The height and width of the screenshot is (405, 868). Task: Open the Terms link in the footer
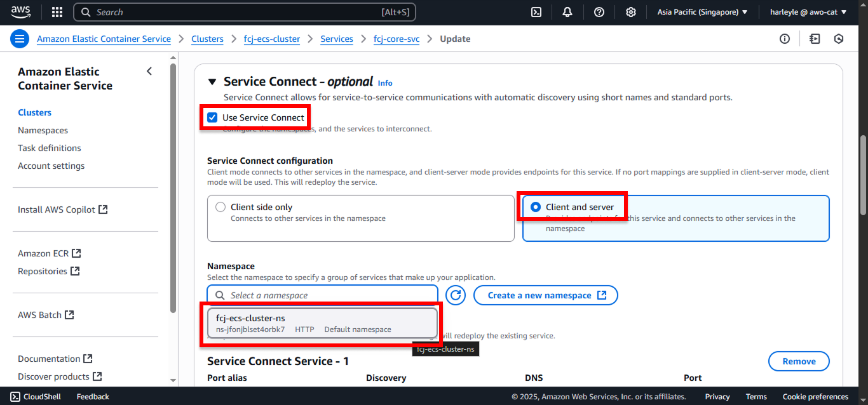point(756,397)
